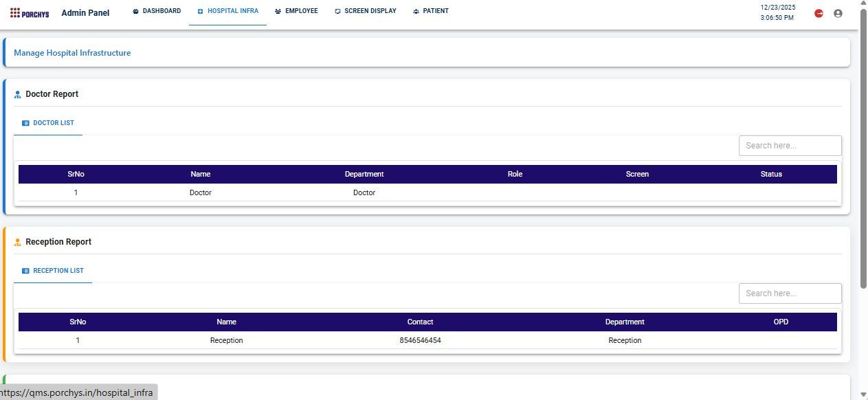Viewport: 868px width, 400px height.
Task: Click the Reception Report search field
Action: point(790,293)
